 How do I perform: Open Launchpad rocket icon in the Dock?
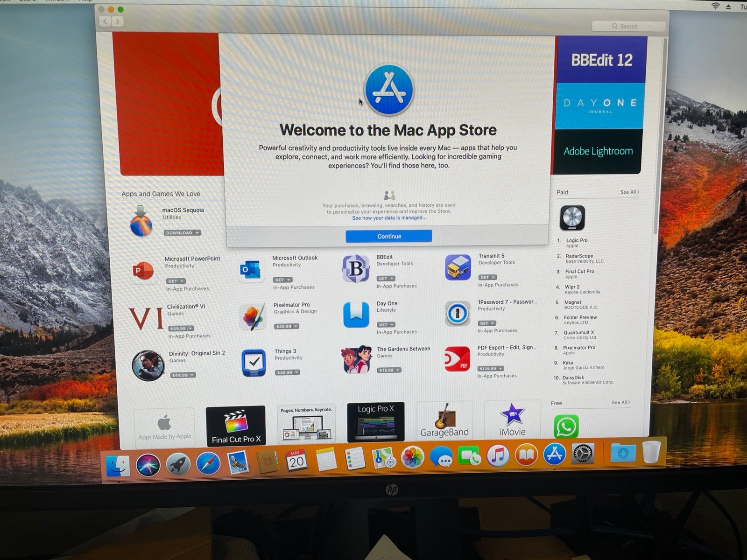tap(178, 464)
